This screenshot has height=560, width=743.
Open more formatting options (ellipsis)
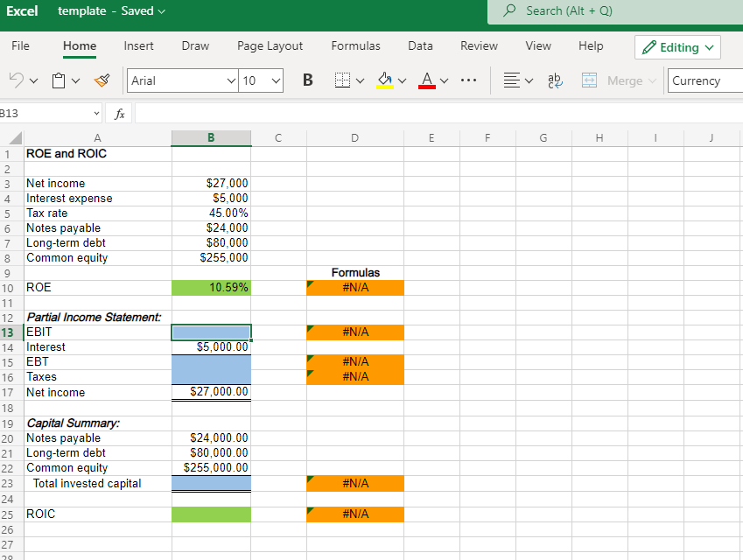pyautogui.click(x=468, y=80)
